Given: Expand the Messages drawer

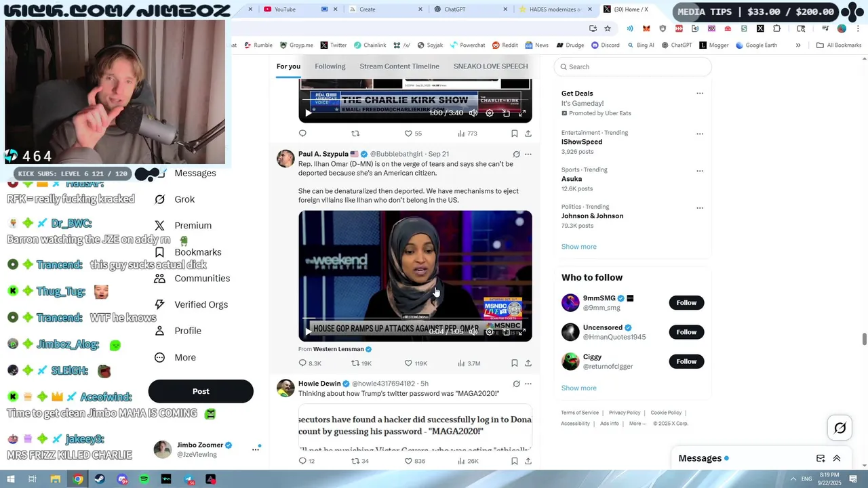Looking at the screenshot, I should click(837, 458).
